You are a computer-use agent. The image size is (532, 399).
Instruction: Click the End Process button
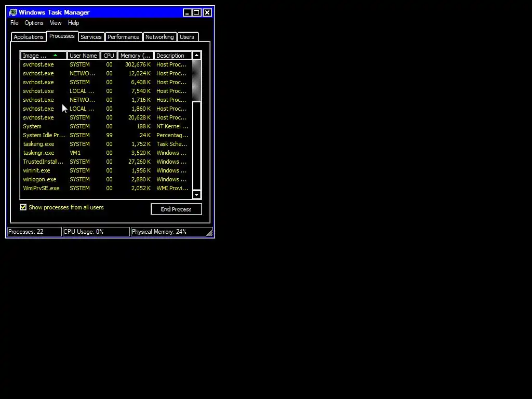[x=177, y=209]
